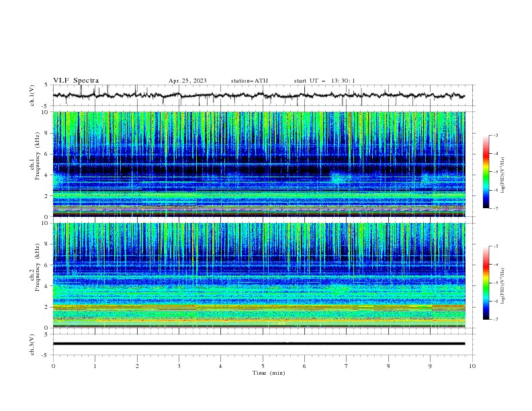Click the "station=ATH" label
The height and width of the screenshot is (411, 532).
coord(249,81)
